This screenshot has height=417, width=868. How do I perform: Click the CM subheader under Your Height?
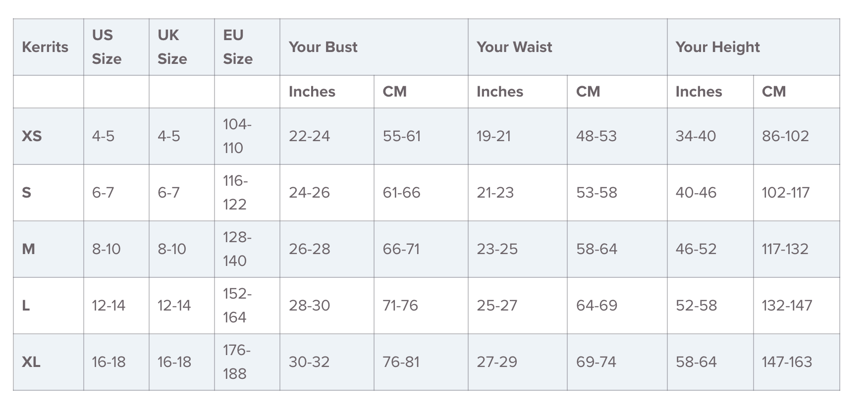pyautogui.click(x=774, y=92)
